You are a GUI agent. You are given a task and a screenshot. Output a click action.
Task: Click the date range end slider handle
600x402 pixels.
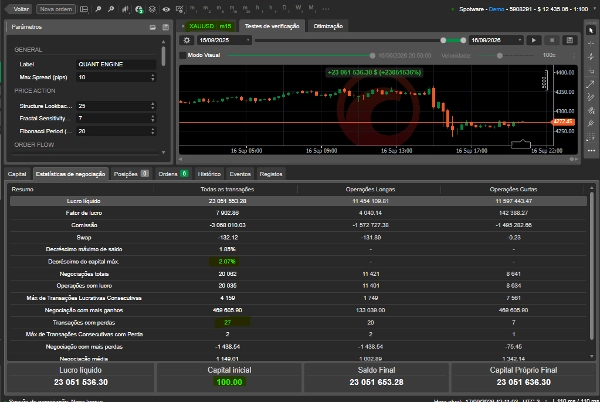463,40
